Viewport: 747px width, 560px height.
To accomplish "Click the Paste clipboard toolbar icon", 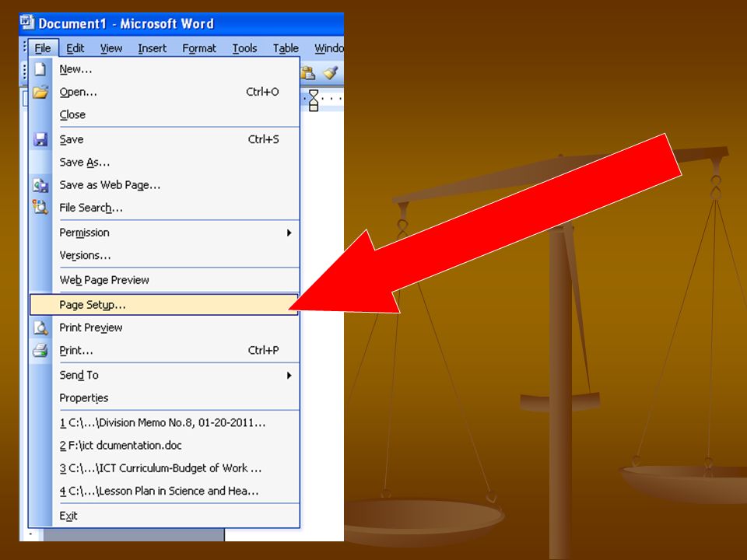I will point(308,72).
